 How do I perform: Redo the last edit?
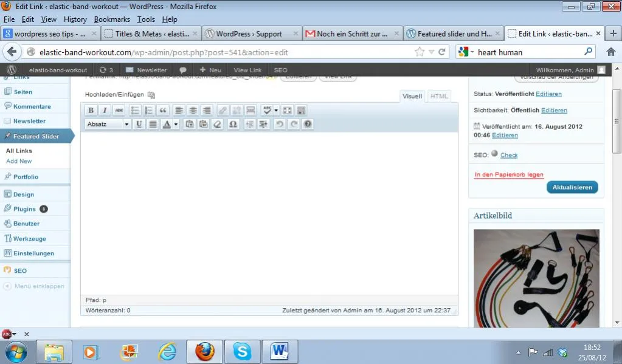point(294,124)
